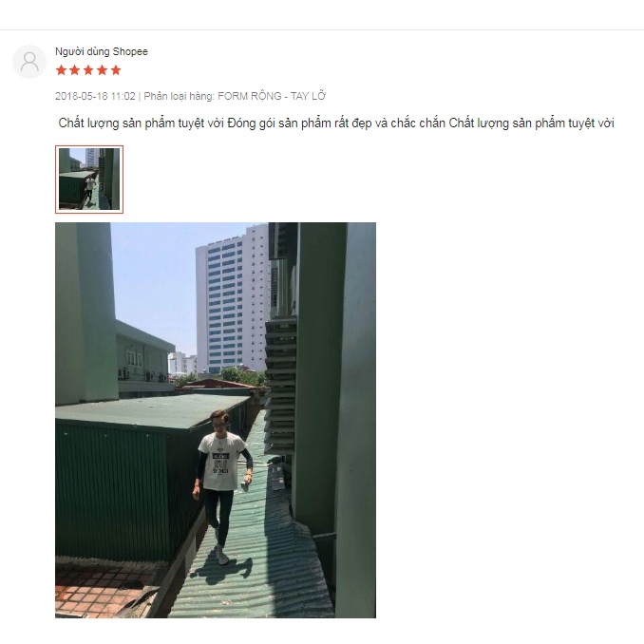Select the fourth rating star
The width and height of the screenshot is (644, 644).
102,70
